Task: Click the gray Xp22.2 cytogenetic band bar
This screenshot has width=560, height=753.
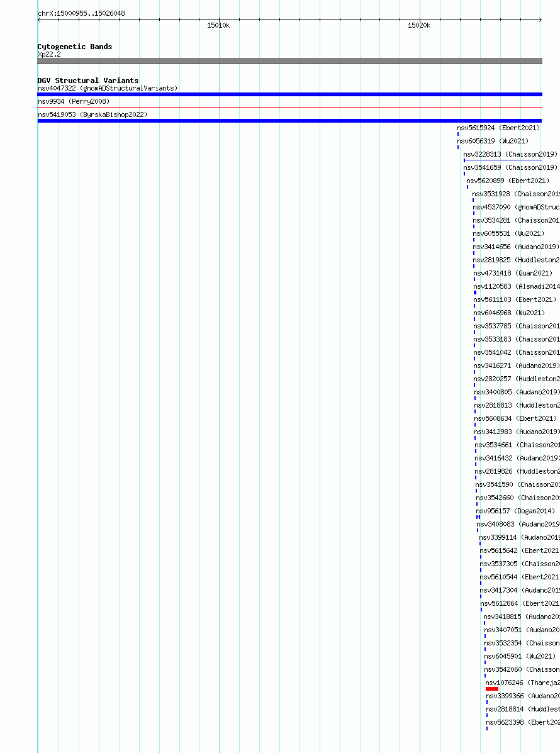Action: tap(289, 61)
